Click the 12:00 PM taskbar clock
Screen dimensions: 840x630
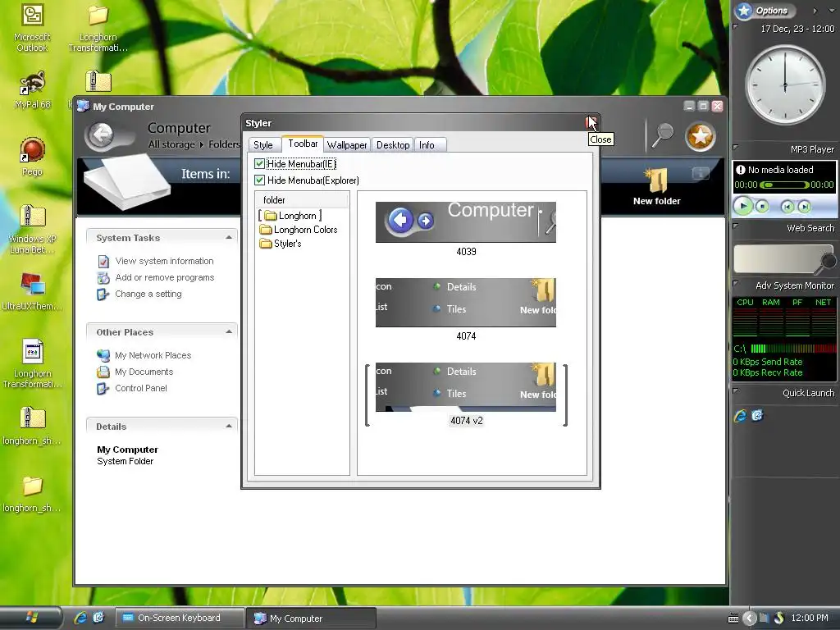[x=809, y=618]
